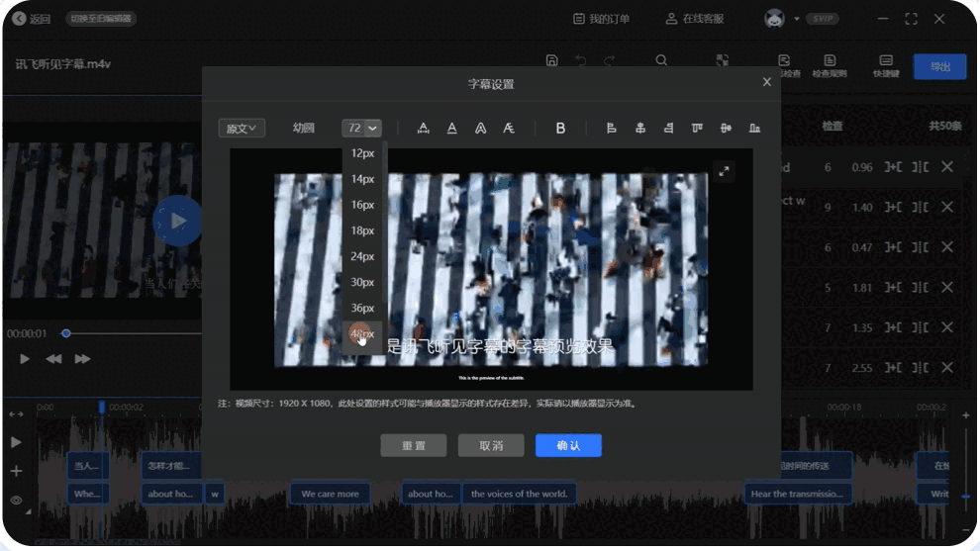
Task: Align subtitle to the bottom
Action: point(754,128)
